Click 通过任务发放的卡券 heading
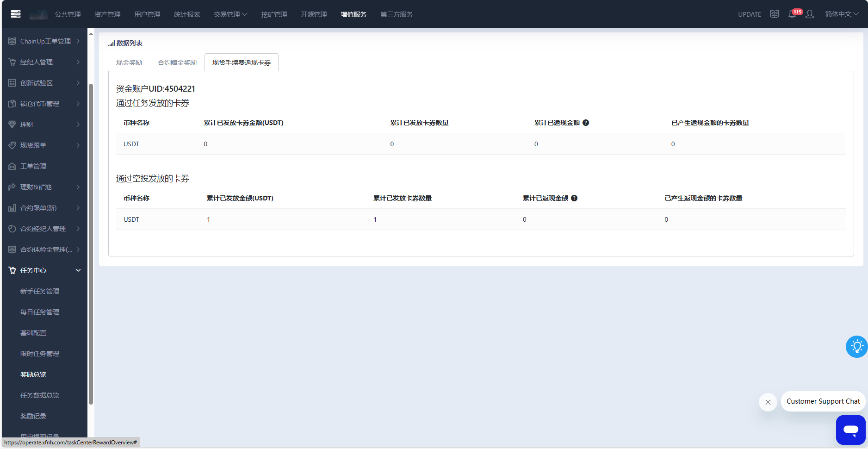The image size is (868, 449). [x=153, y=103]
